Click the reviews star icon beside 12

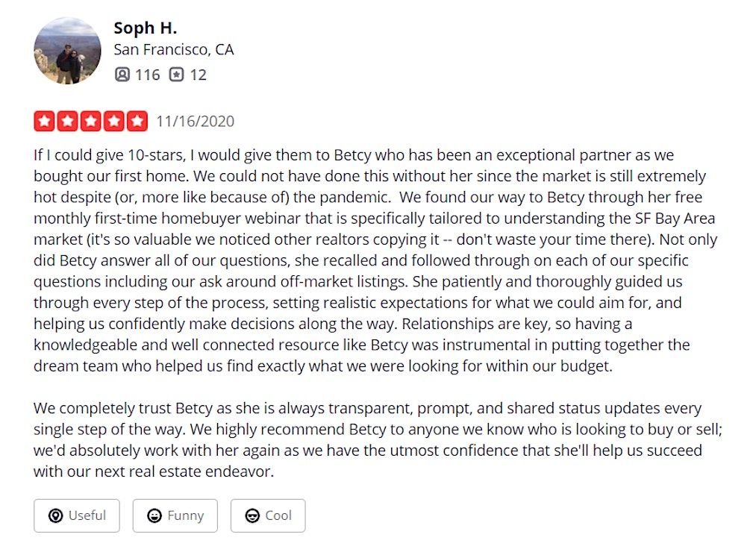click(176, 75)
